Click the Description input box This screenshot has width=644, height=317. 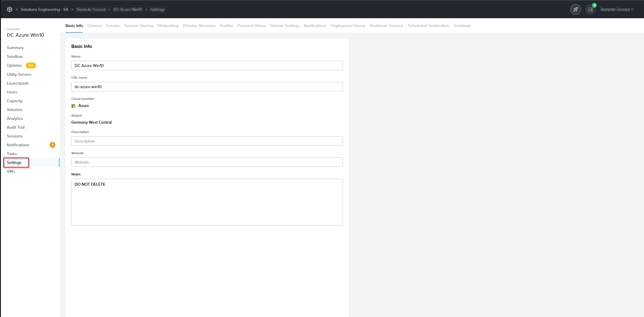(x=207, y=141)
